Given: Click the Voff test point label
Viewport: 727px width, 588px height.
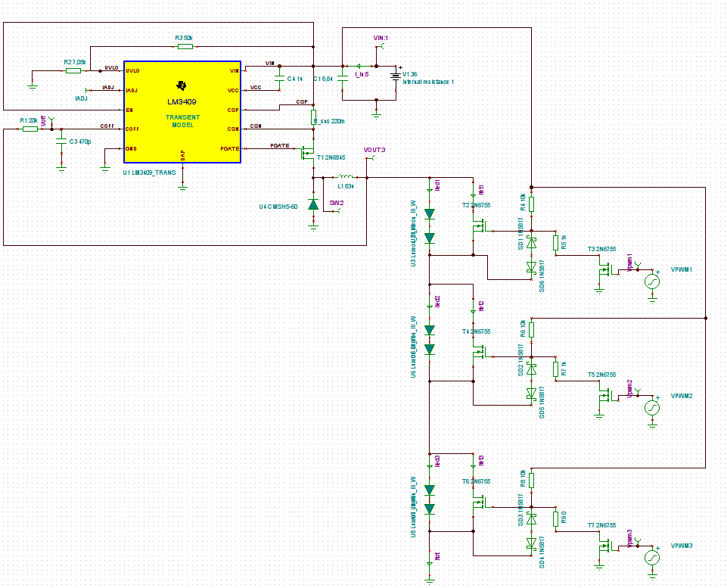Looking at the screenshot, I should tap(44, 122).
